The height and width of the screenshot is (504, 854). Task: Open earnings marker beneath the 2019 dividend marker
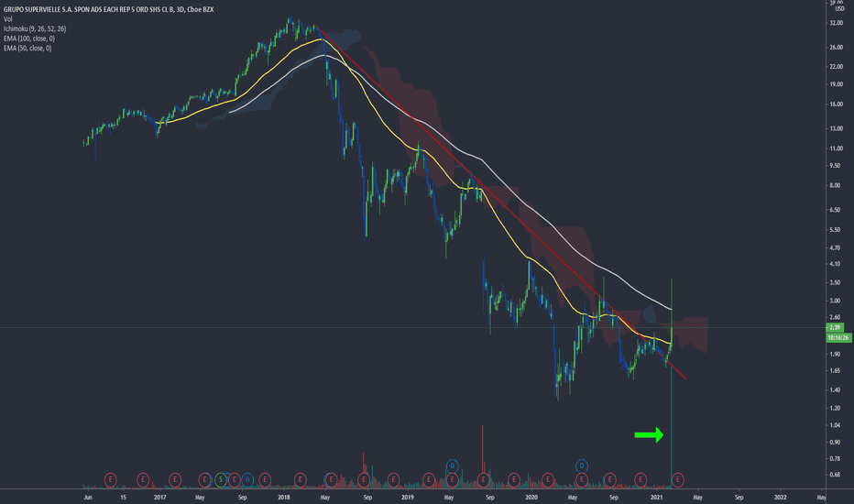452,480
